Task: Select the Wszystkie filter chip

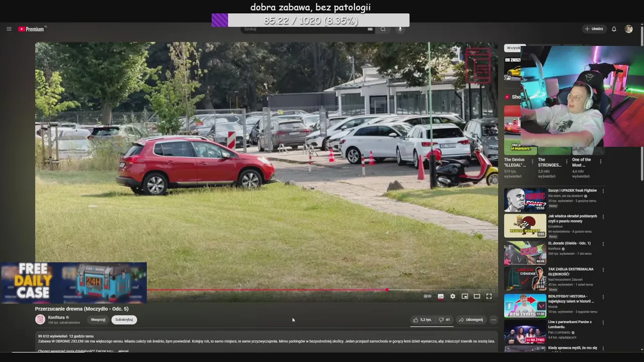Action: pyautogui.click(x=514, y=48)
